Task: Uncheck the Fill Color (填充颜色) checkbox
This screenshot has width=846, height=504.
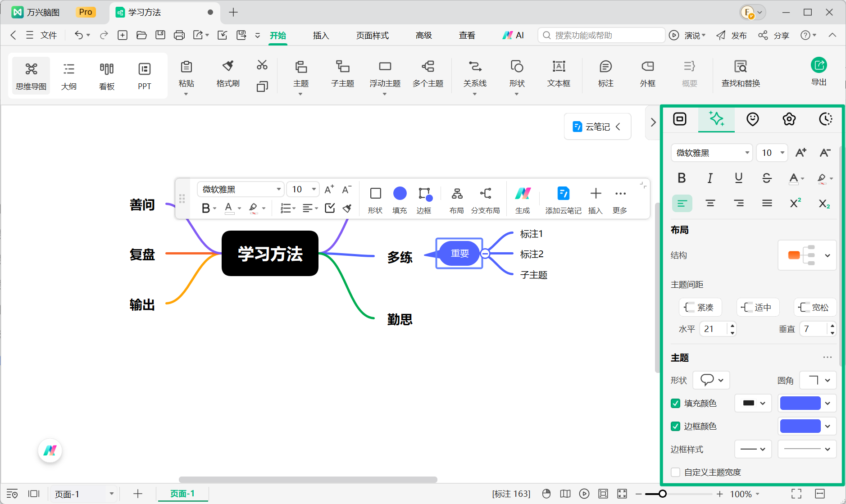Action: (675, 403)
